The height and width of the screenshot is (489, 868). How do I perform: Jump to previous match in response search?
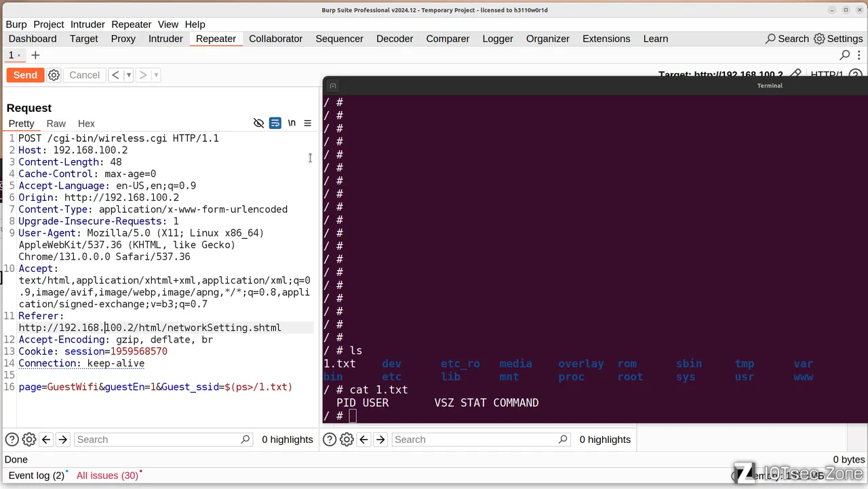[x=363, y=439]
